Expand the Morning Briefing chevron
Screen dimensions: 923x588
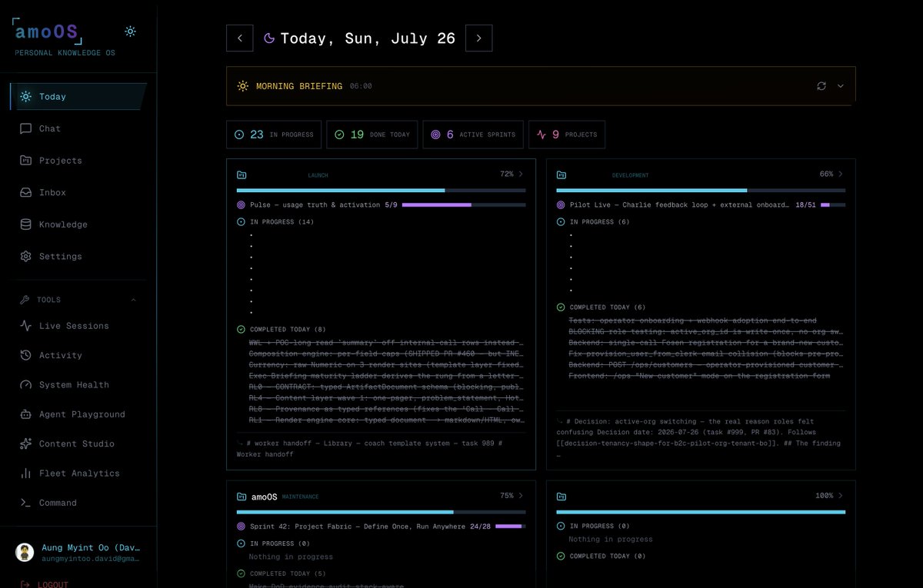(841, 86)
